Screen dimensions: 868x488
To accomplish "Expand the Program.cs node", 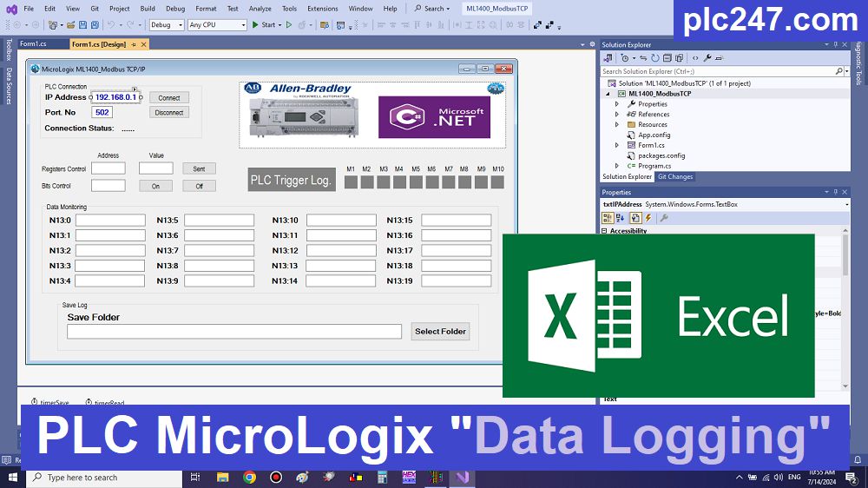I will tap(616, 166).
